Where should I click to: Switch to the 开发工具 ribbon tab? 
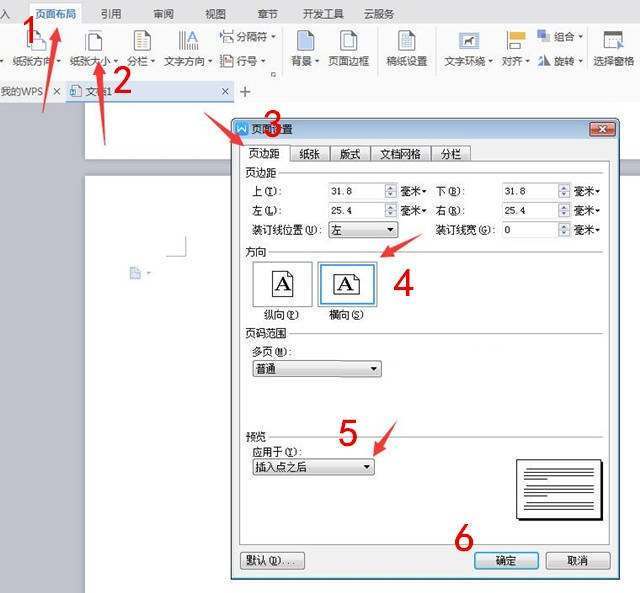pyautogui.click(x=323, y=14)
